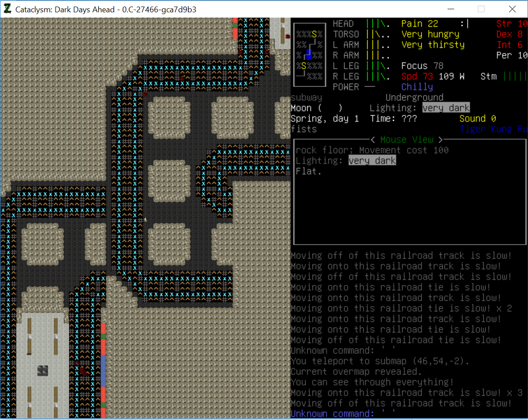The height and width of the screenshot is (420, 528).
Task: Click the R ARM body part label
Action: (346, 55)
